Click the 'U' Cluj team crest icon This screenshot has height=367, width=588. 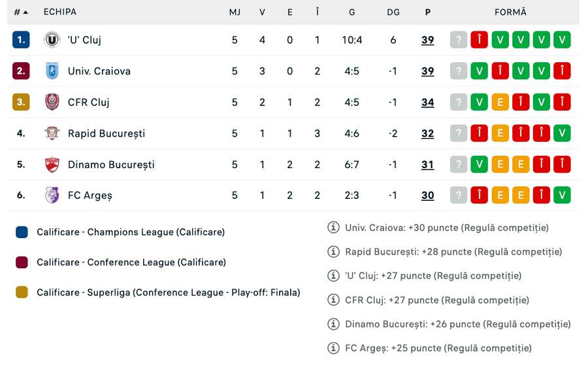(52, 40)
